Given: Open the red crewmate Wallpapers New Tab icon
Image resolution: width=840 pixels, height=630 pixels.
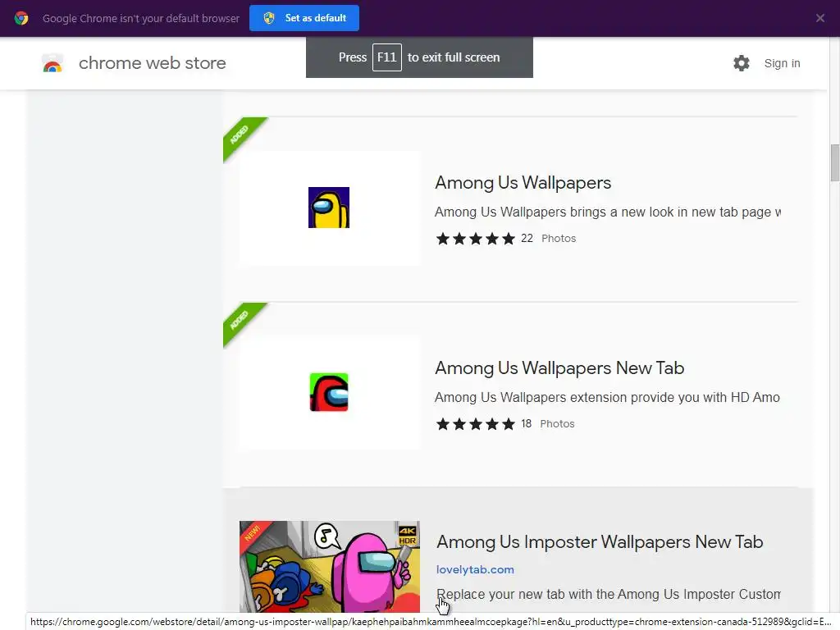Looking at the screenshot, I should (329, 393).
